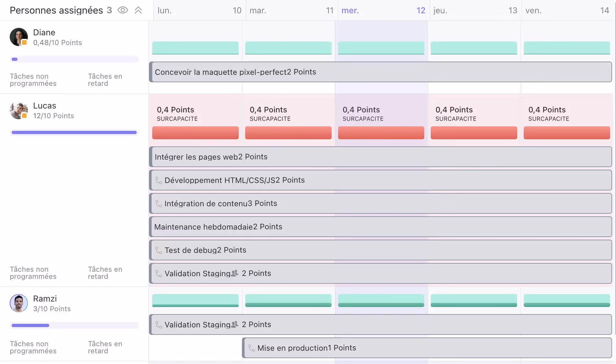
Task: Click Monday's red Surcapacité bar for Lucas
Action: point(195,133)
